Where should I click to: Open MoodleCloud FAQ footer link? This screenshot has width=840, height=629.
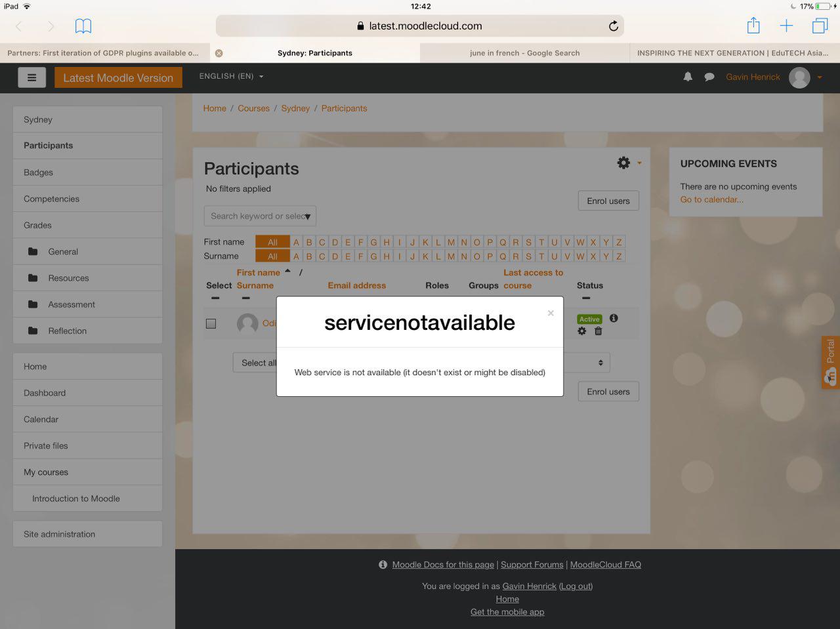[x=606, y=565]
